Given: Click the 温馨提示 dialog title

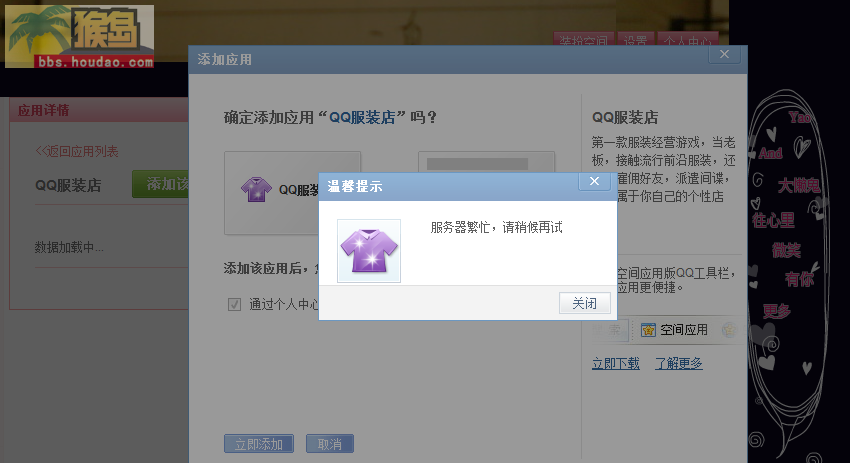Looking at the screenshot, I should [355, 187].
